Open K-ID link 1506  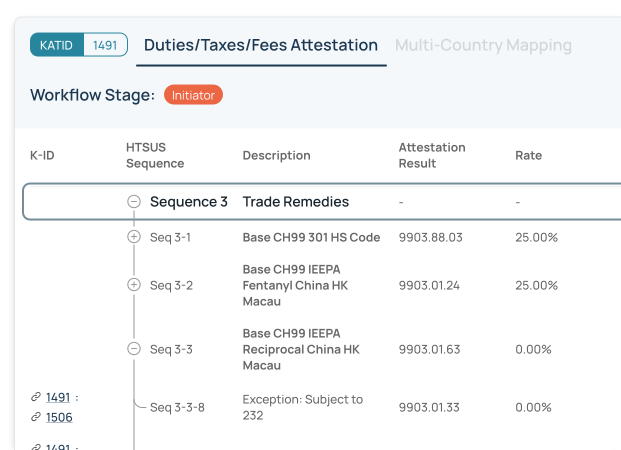click(x=59, y=417)
